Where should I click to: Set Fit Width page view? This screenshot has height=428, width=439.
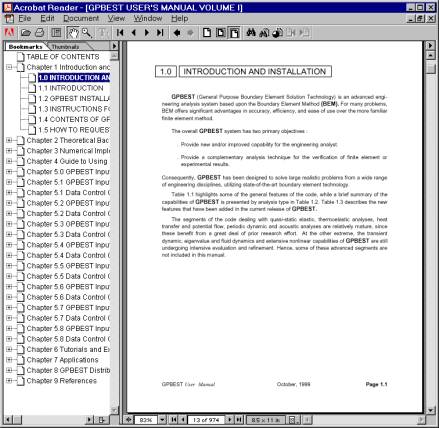(x=234, y=33)
